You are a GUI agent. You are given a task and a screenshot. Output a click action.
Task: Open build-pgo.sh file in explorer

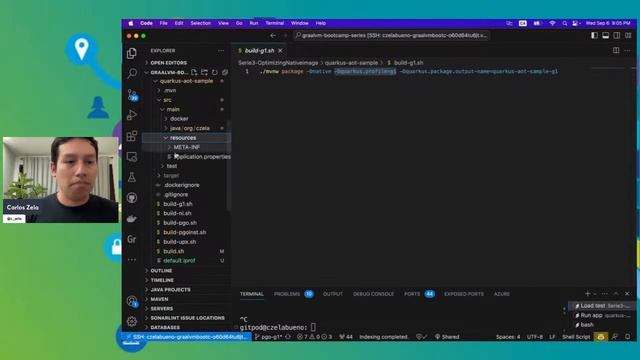(x=186, y=223)
